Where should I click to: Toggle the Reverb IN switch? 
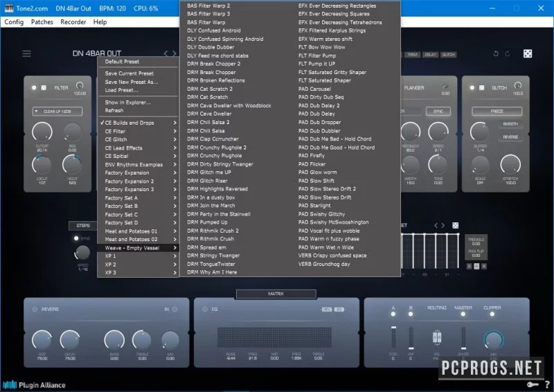pos(175,310)
